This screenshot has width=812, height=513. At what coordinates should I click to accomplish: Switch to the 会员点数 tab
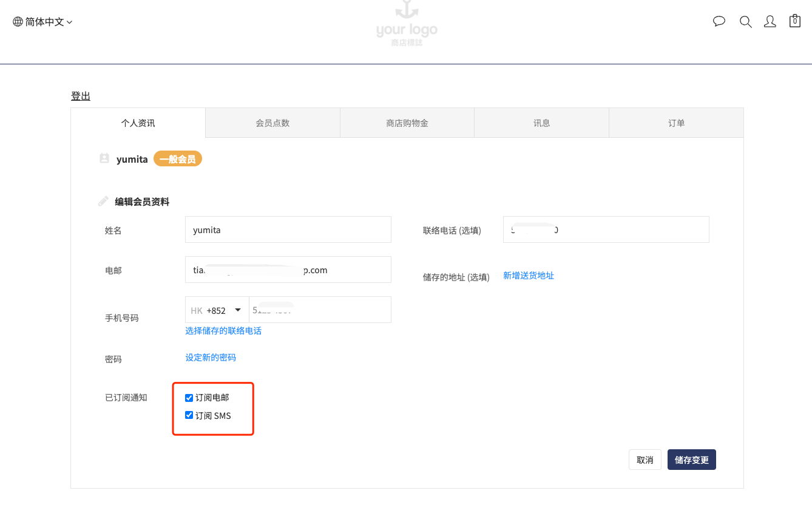coord(272,123)
